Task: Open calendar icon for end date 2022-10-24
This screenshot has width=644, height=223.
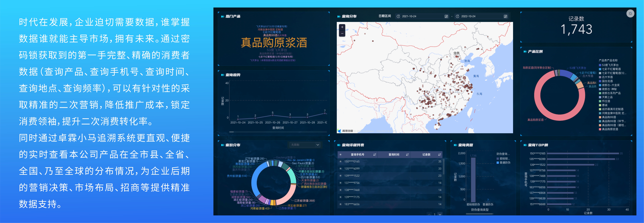Action: 505,16
